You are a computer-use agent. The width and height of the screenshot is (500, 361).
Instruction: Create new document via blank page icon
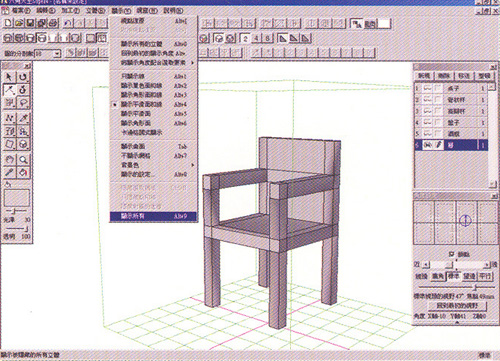(8, 23)
